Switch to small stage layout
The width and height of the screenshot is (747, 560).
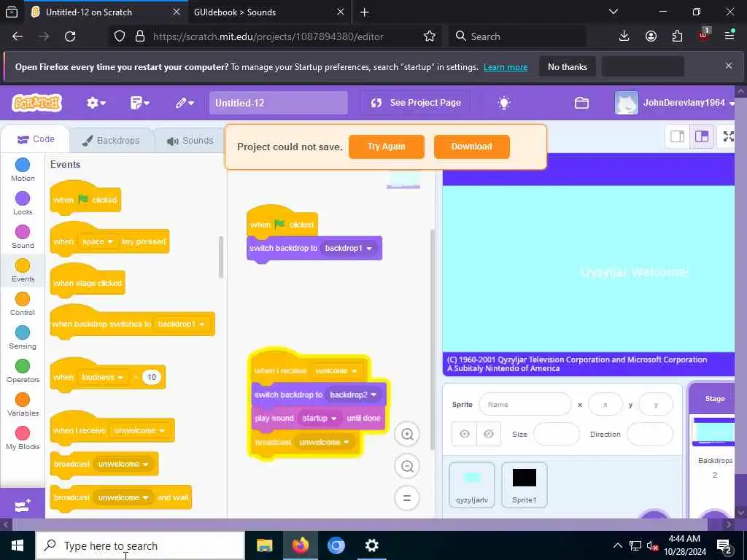click(x=677, y=136)
